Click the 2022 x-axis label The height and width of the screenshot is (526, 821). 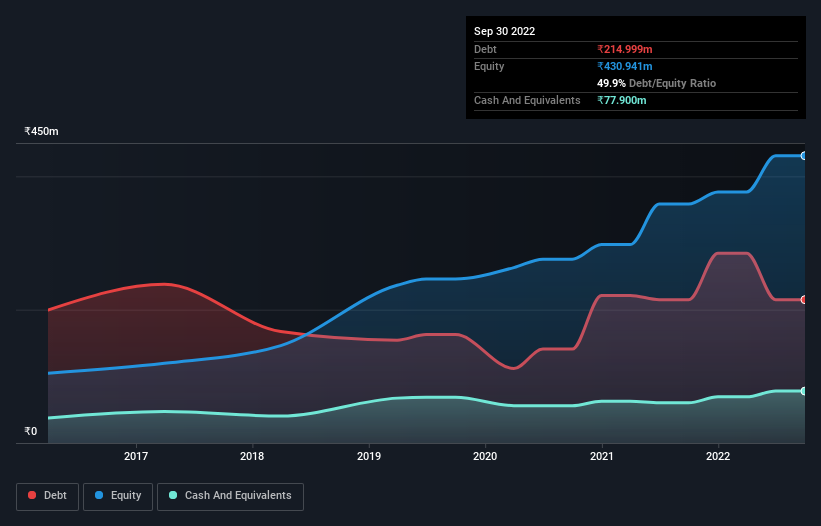(x=718, y=456)
